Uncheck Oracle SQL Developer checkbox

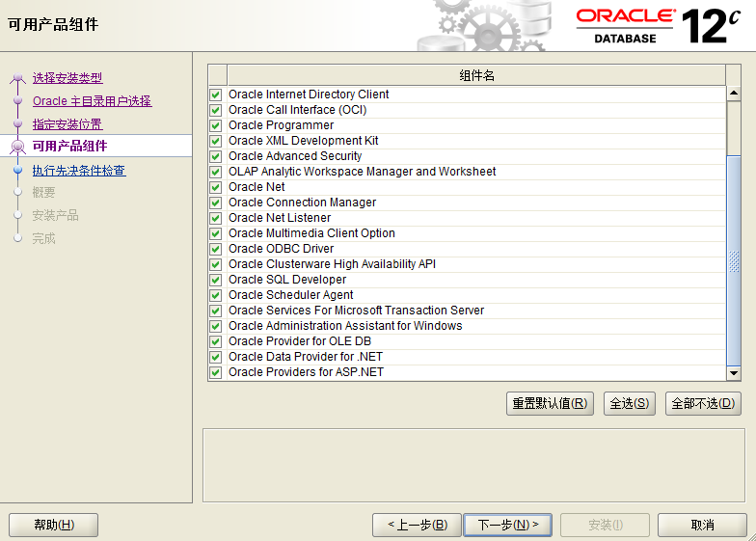tap(216, 280)
